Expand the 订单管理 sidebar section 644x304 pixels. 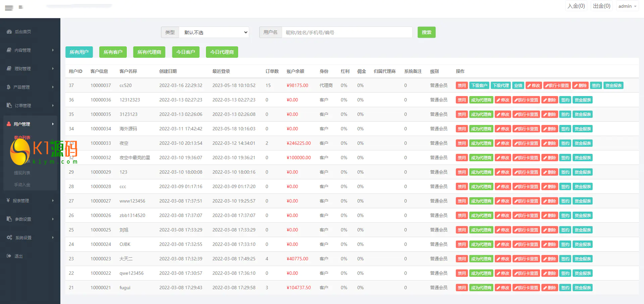point(22,106)
